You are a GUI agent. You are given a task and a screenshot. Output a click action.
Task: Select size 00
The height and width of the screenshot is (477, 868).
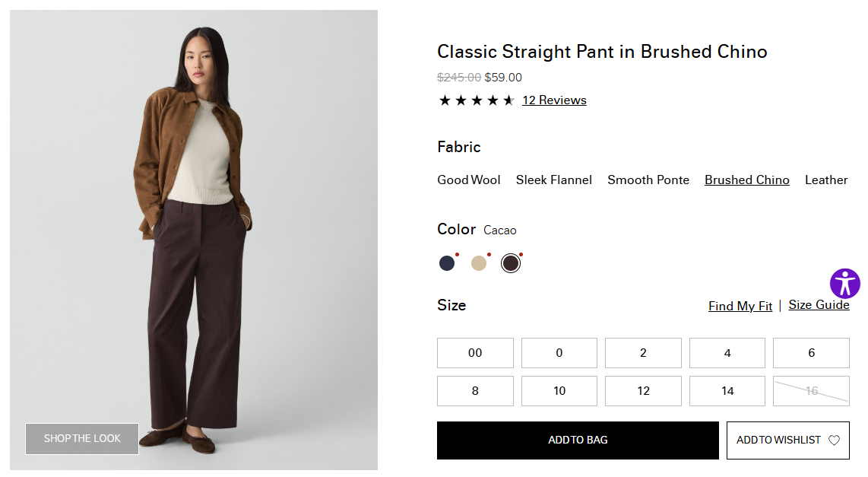coord(475,353)
